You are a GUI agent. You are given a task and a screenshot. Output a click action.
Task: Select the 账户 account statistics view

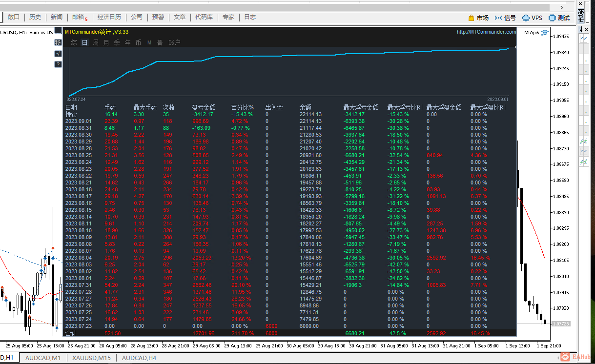click(x=174, y=42)
